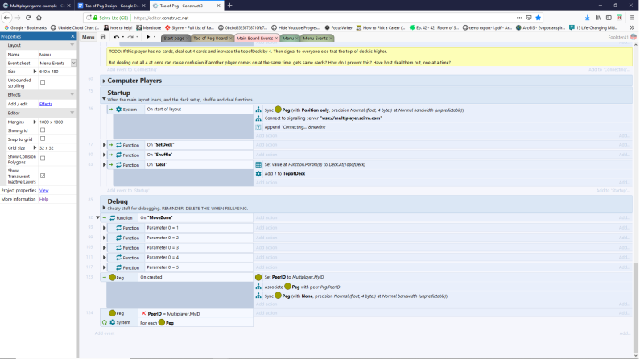Switch to the Start page tab
This screenshot has height=364, width=644.
click(x=174, y=38)
